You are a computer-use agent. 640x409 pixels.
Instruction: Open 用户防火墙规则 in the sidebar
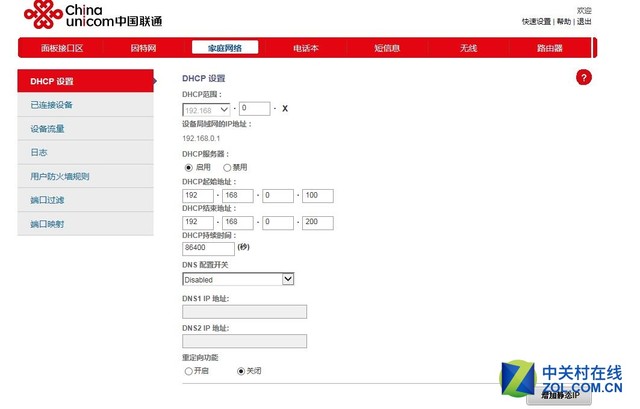pos(85,176)
